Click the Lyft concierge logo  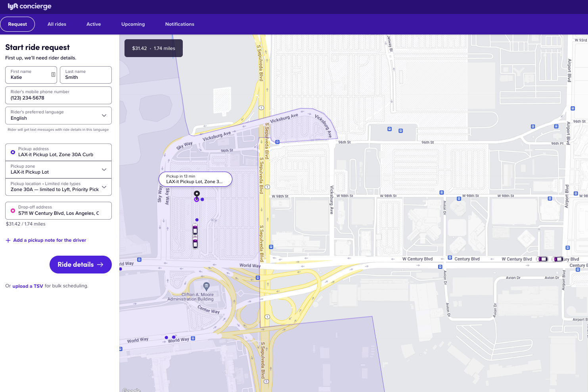29,6
